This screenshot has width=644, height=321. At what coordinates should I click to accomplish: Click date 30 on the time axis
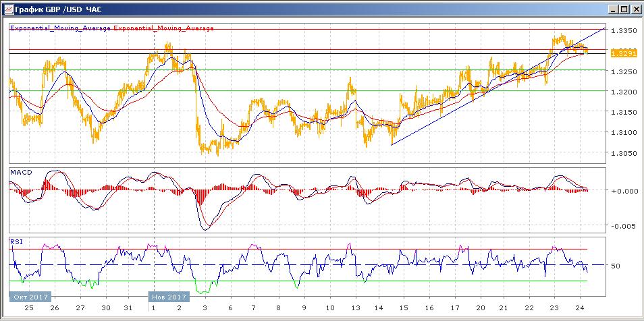[106, 308]
